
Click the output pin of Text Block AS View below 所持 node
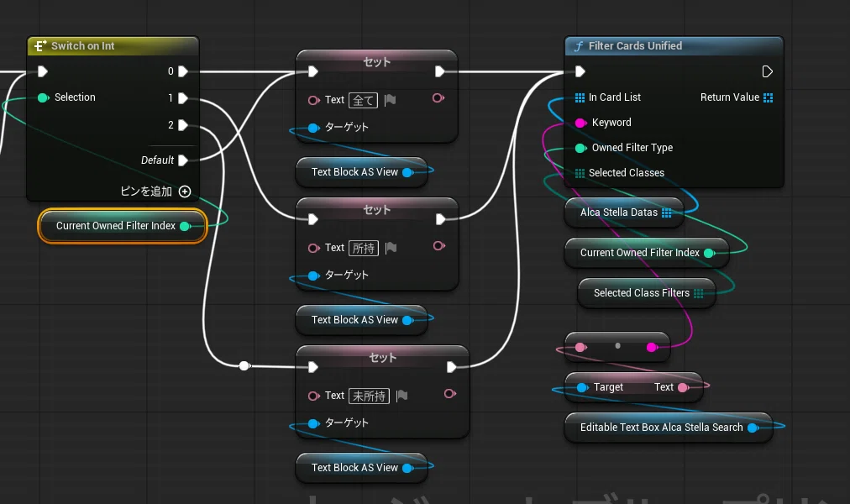coord(407,320)
